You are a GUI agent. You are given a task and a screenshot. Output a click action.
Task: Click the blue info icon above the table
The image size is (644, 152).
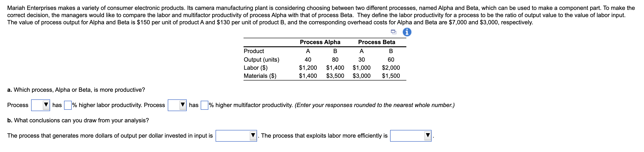point(407,32)
